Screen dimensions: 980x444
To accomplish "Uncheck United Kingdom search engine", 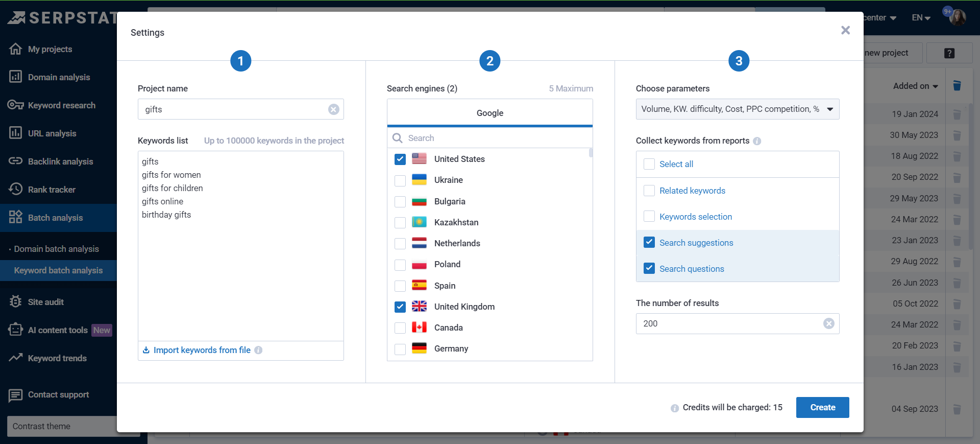I will 400,307.
